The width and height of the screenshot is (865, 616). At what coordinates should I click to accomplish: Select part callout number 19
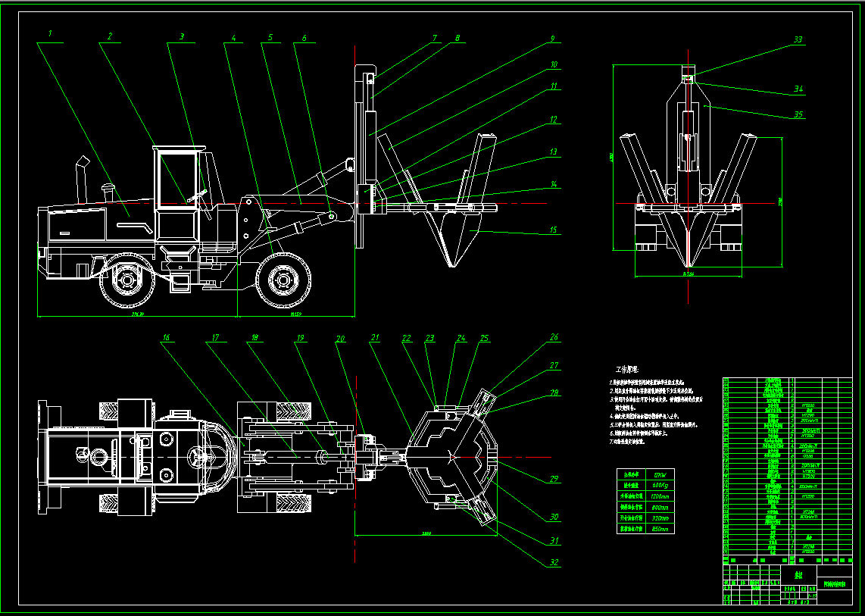[299, 338]
